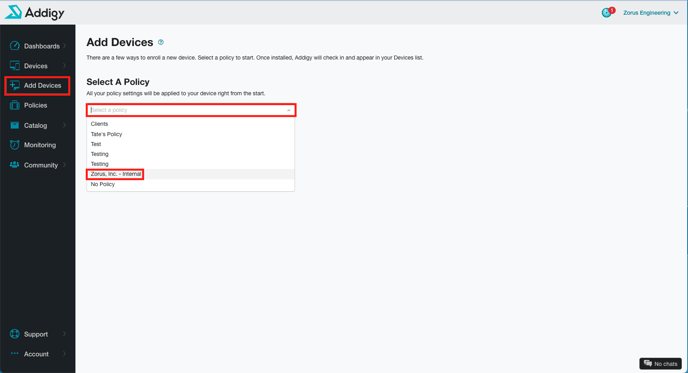Screen dimensions: 688x373
Task: Click the Devices monitor icon
Action: tap(14, 65)
